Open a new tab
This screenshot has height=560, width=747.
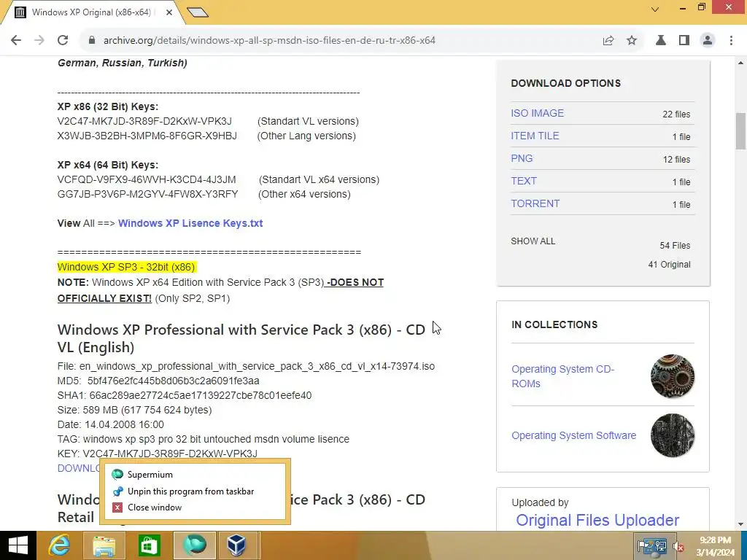point(197,12)
